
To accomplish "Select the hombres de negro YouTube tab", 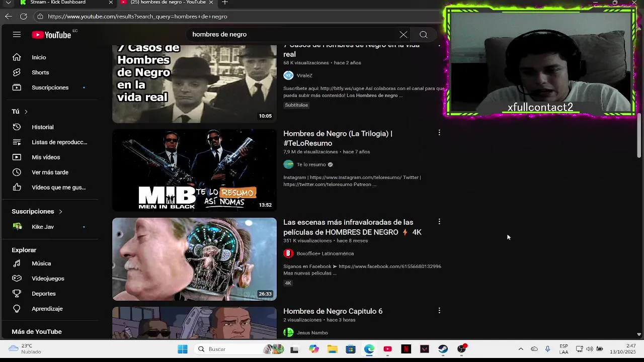I will 168,3.
